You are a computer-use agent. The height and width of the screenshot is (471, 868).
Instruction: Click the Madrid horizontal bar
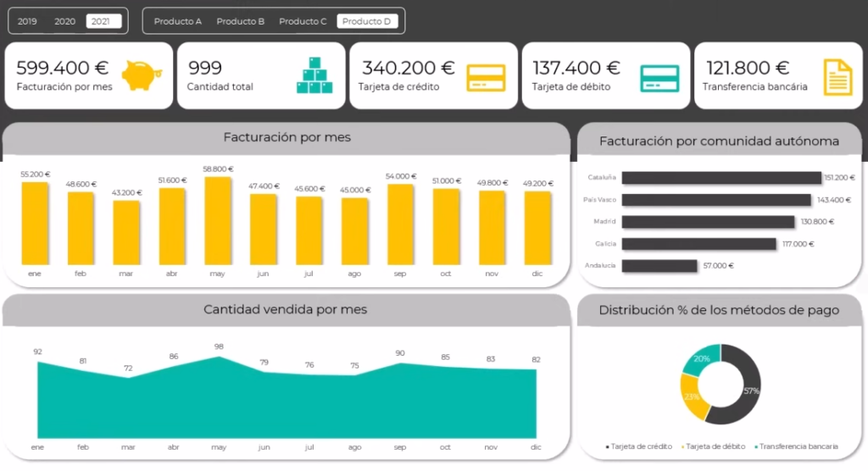click(x=708, y=222)
